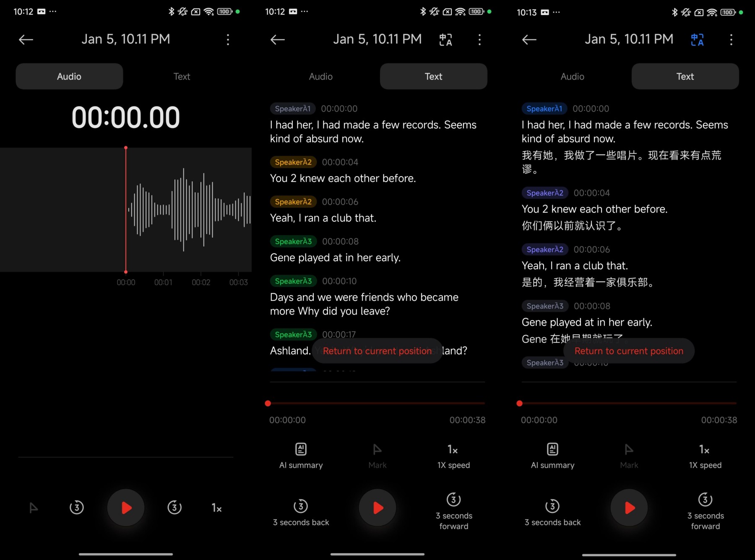Tap 3 seconds forward in middle panel

coord(454,511)
